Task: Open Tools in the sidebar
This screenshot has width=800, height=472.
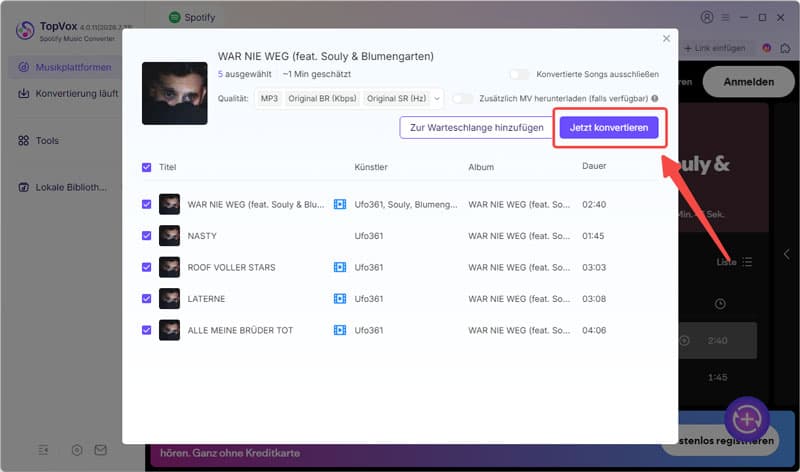Action: pyautogui.click(x=39, y=140)
